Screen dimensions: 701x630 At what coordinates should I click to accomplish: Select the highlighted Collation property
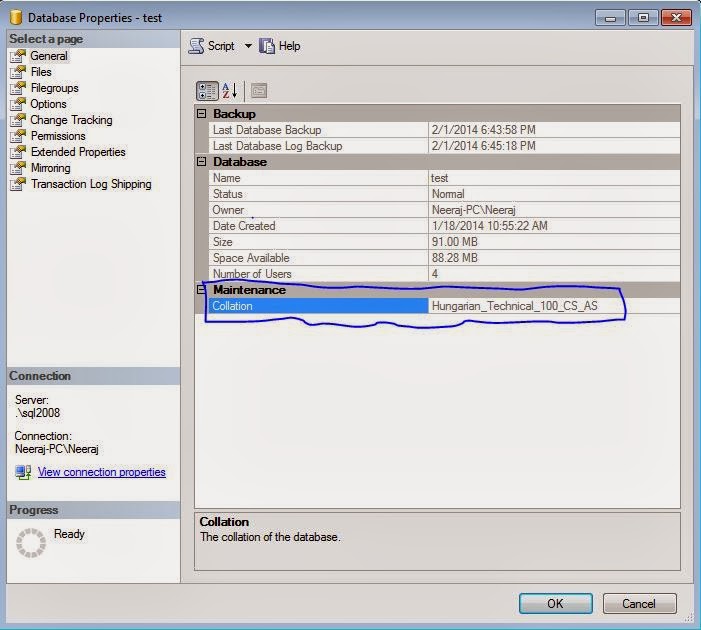click(318, 306)
